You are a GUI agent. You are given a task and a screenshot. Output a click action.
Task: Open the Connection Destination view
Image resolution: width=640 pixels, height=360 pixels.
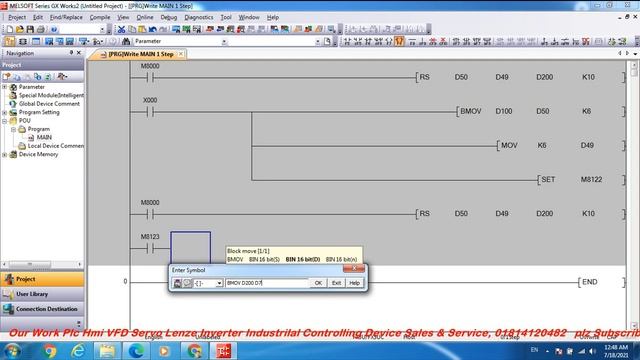[42, 309]
